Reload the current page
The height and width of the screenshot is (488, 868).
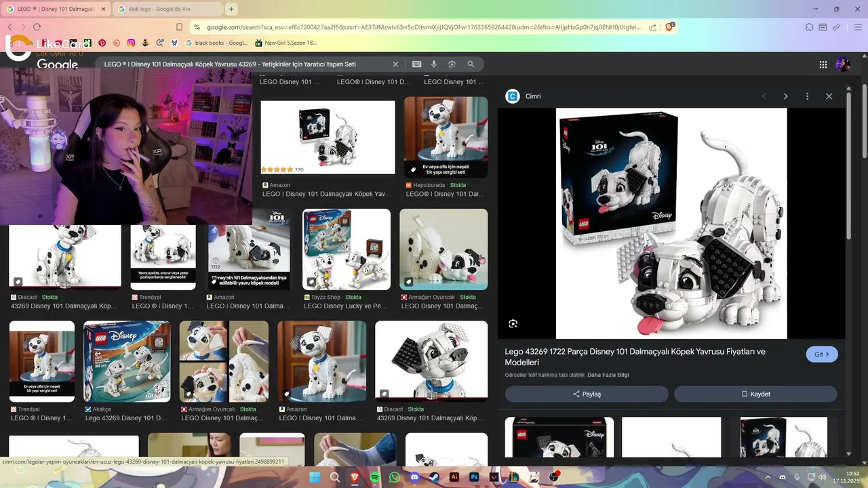pyautogui.click(x=37, y=27)
